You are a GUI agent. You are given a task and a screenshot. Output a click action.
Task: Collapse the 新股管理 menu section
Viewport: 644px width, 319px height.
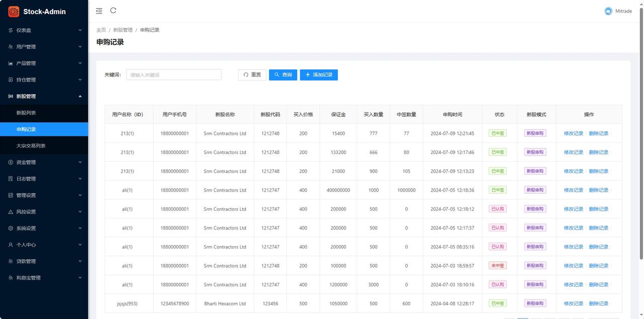[79, 96]
